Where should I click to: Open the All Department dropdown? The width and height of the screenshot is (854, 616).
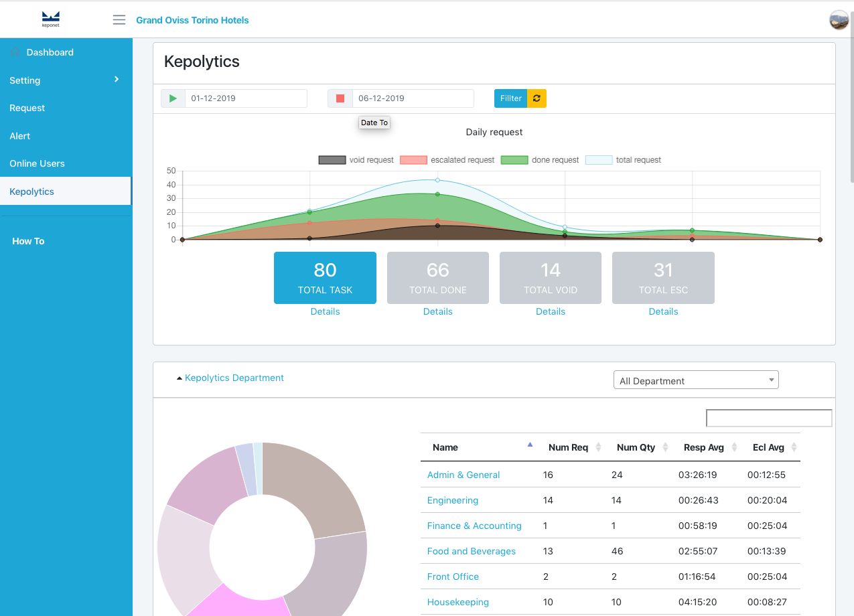pos(696,380)
